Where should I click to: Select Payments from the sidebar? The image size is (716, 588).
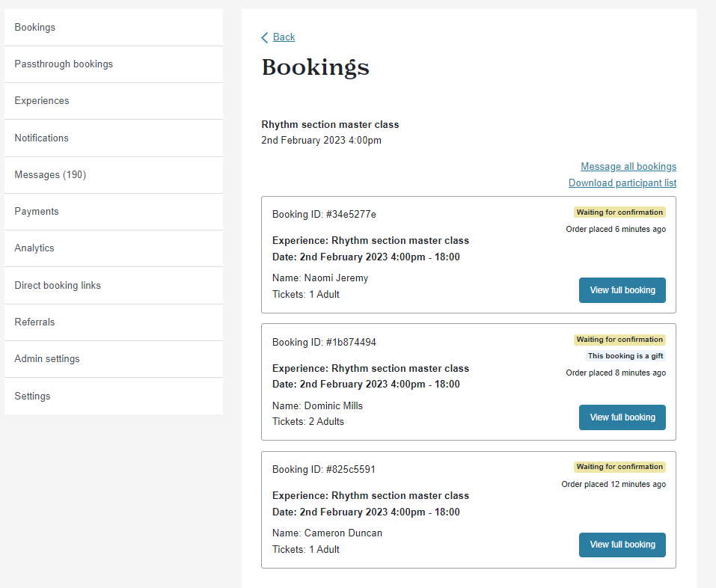point(114,212)
